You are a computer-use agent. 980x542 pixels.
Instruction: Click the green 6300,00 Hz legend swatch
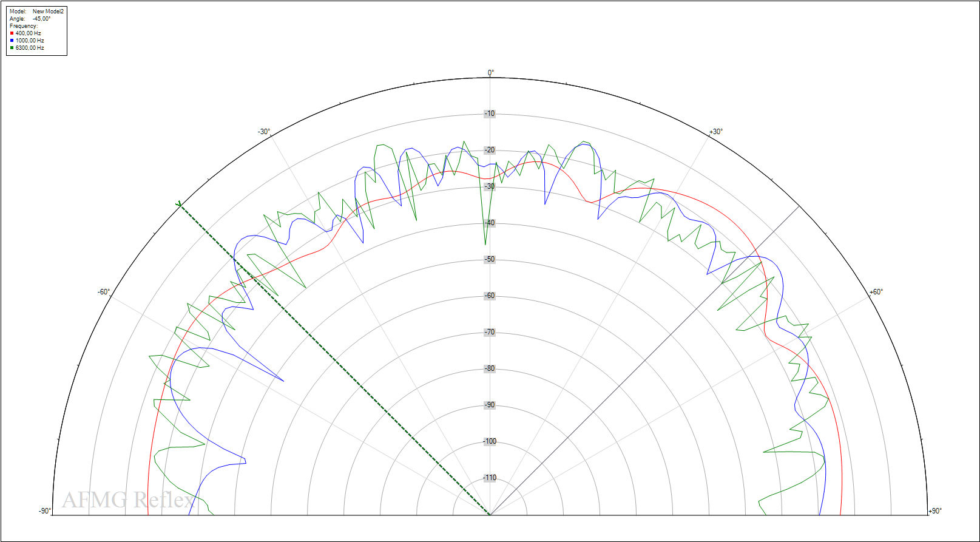(12, 48)
